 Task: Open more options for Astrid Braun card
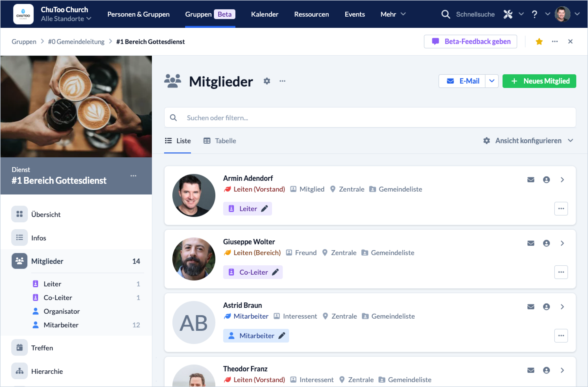561,336
